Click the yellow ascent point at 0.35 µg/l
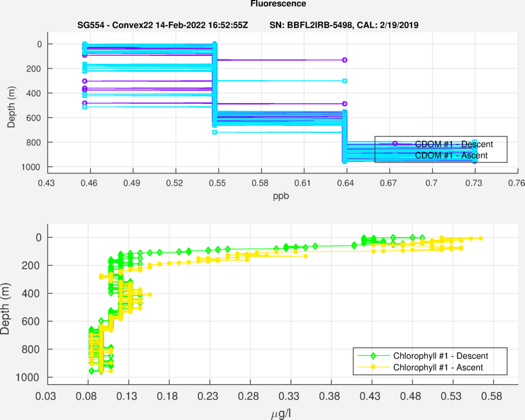525x420 pixels. tap(306, 256)
